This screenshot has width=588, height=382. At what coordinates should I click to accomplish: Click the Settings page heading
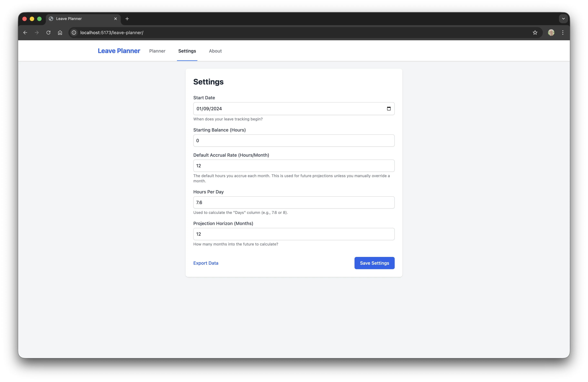[208, 82]
